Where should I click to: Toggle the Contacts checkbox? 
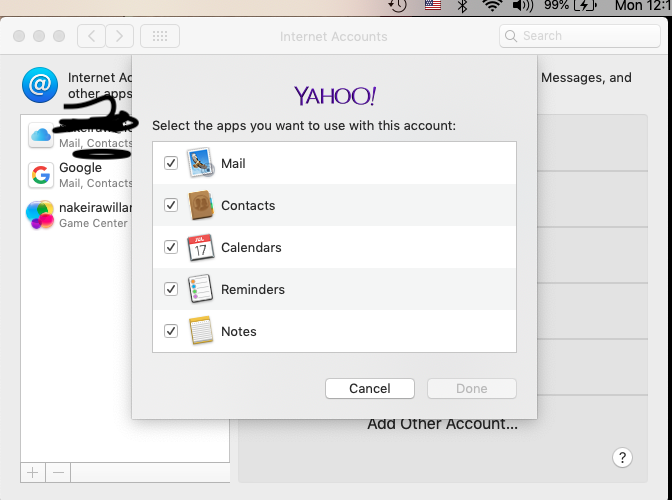point(171,205)
